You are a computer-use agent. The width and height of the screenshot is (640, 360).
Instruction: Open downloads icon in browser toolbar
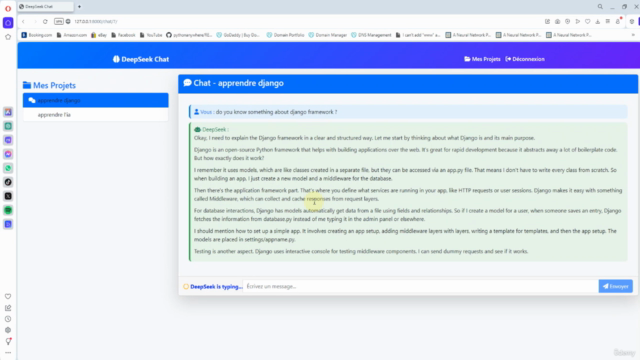click(x=598, y=22)
